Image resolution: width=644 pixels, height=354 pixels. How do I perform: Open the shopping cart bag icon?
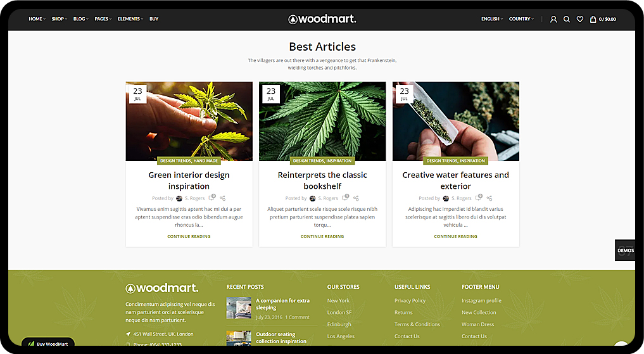click(593, 19)
